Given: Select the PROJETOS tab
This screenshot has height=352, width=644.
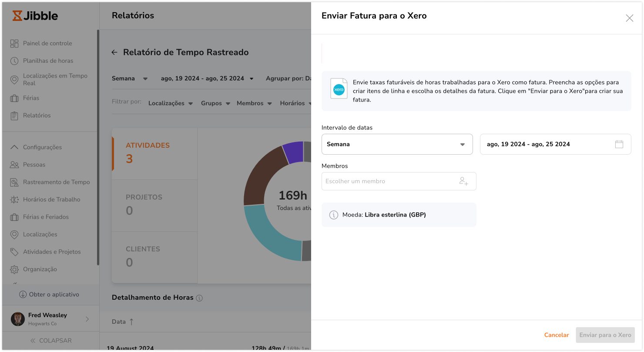Looking at the screenshot, I should pos(154,206).
